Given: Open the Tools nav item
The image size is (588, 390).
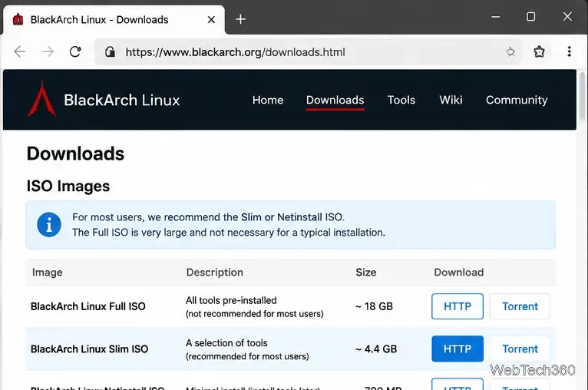Looking at the screenshot, I should (401, 100).
